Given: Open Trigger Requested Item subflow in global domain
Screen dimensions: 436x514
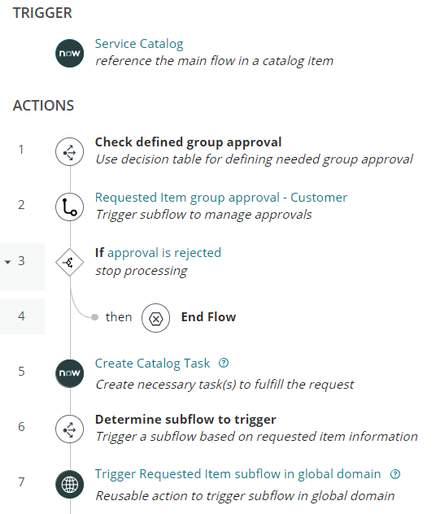Looking at the screenshot, I should pos(238,474).
